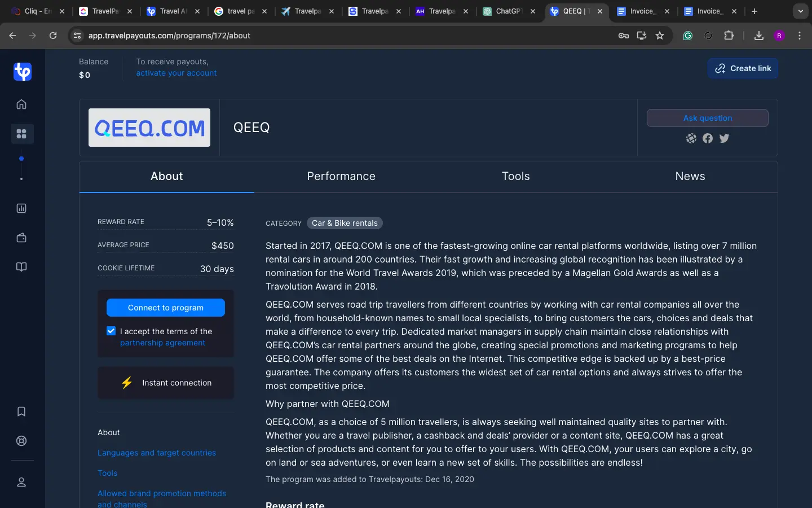The image size is (812, 508).
Task: Click the COOKIE LIFETIME 30 days value
Action: pos(217,269)
